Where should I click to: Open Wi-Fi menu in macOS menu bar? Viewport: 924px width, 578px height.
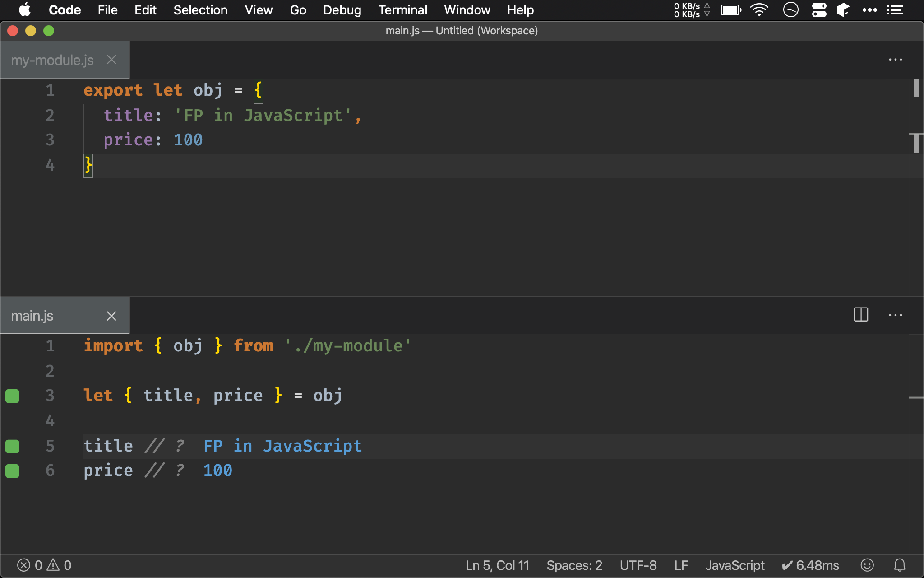(759, 10)
